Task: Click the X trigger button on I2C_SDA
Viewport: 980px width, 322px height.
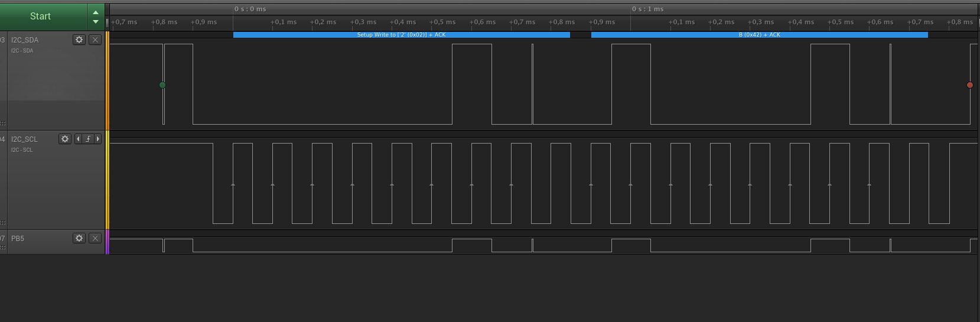Action: (x=95, y=40)
